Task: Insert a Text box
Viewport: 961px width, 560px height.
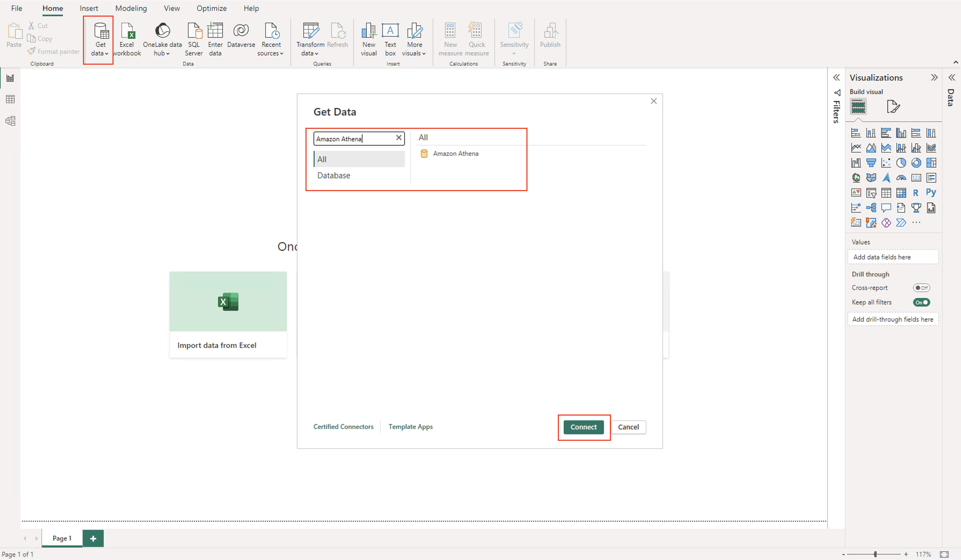Action: pyautogui.click(x=390, y=39)
